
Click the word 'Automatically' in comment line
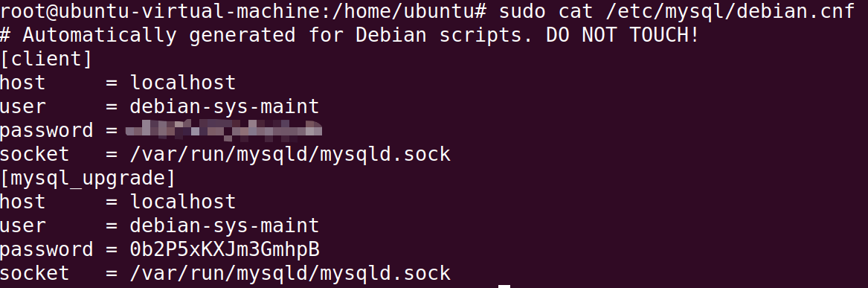[100, 35]
